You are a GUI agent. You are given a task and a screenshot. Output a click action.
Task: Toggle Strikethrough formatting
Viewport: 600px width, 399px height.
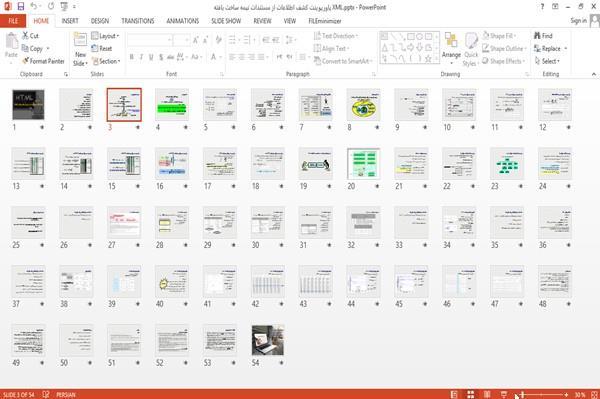coord(170,57)
